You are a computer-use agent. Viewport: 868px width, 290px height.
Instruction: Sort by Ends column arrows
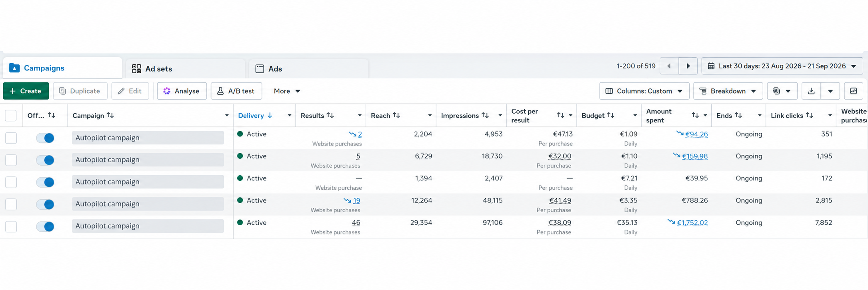[738, 115]
